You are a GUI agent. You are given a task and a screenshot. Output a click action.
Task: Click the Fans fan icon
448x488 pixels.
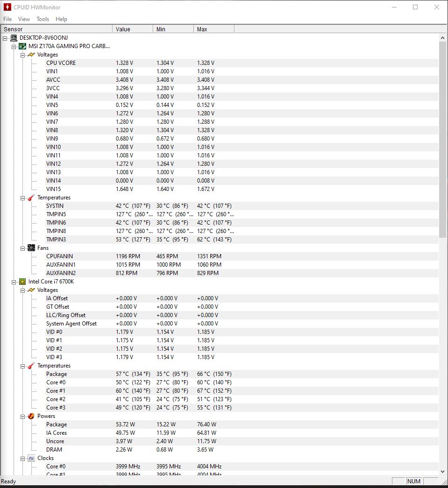pyautogui.click(x=31, y=248)
